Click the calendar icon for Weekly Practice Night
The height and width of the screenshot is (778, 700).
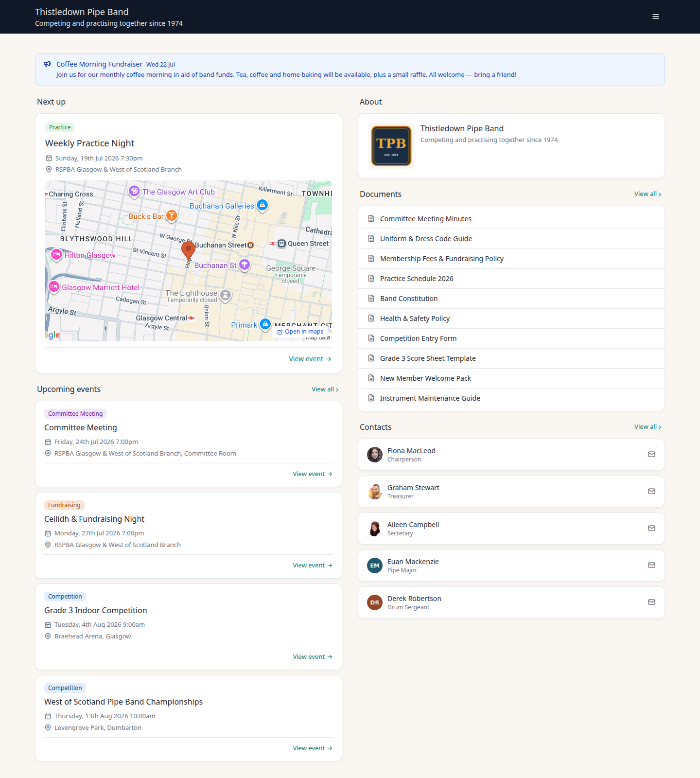pyautogui.click(x=49, y=159)
